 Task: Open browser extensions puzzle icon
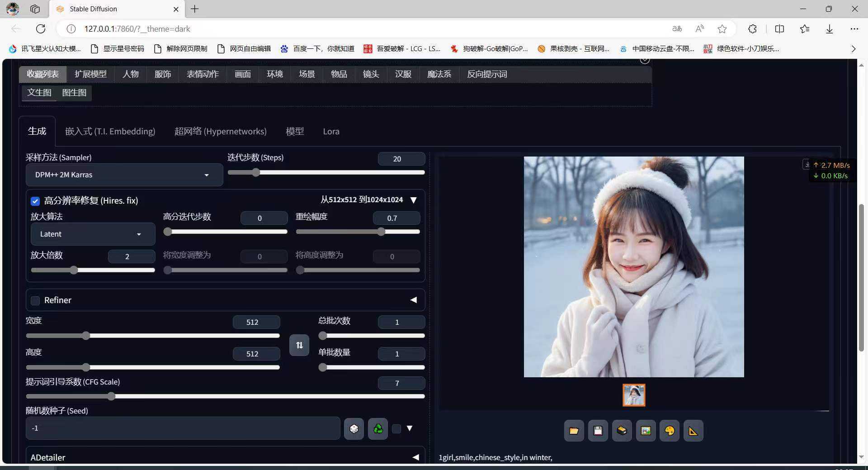click(x=752, y=29)
